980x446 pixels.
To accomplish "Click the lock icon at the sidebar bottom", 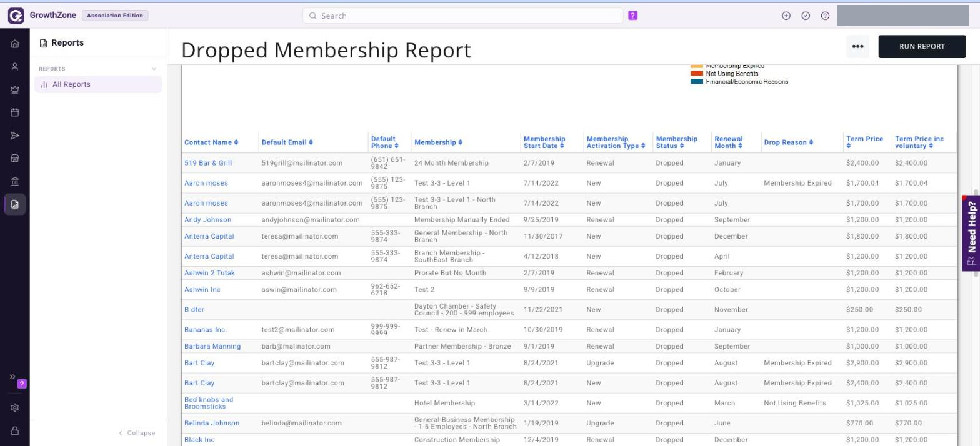I will [15, 430].
